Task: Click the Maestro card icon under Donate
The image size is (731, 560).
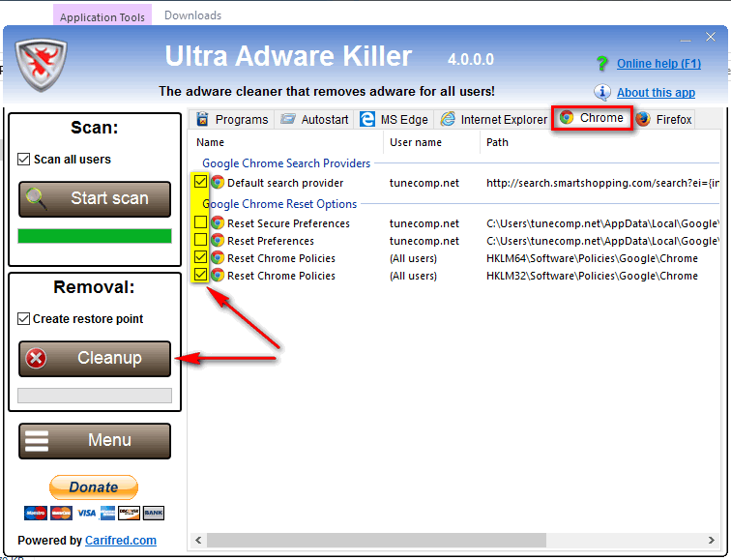Action: coord(36,513)
